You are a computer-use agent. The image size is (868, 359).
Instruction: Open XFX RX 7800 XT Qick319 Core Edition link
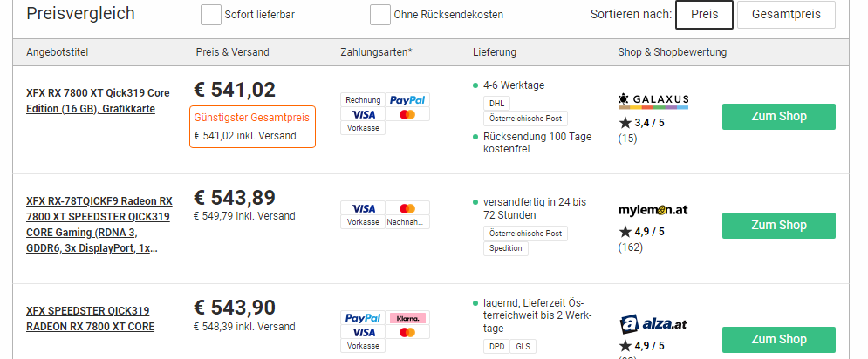coord(98,100)
